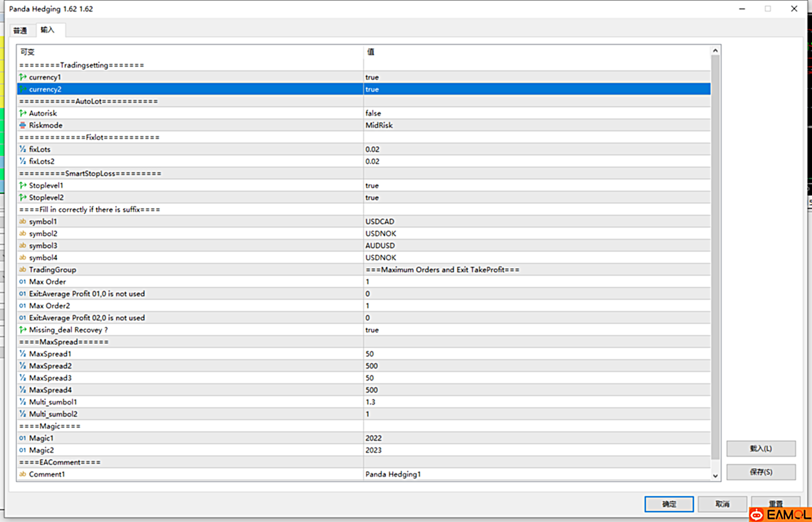Click the symbol1 value USDCAD
The height and width of the screenshot is (522, 812).
coord(380,221)
